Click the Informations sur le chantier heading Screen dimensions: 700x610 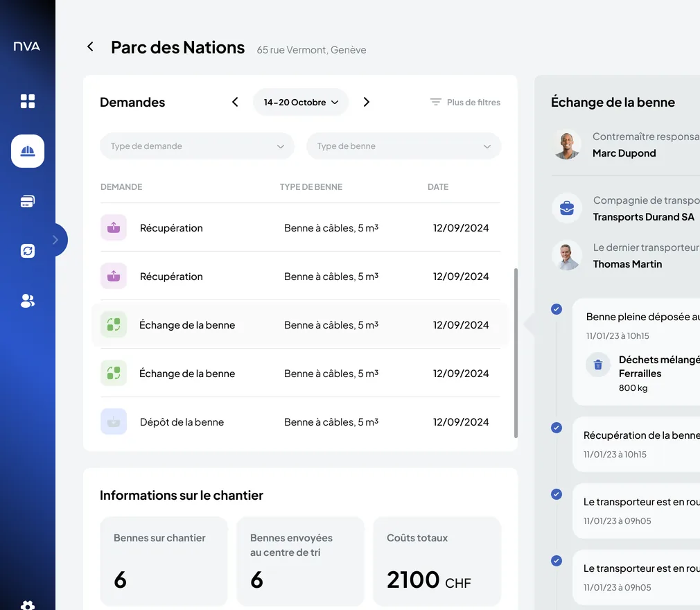(182, 496)
